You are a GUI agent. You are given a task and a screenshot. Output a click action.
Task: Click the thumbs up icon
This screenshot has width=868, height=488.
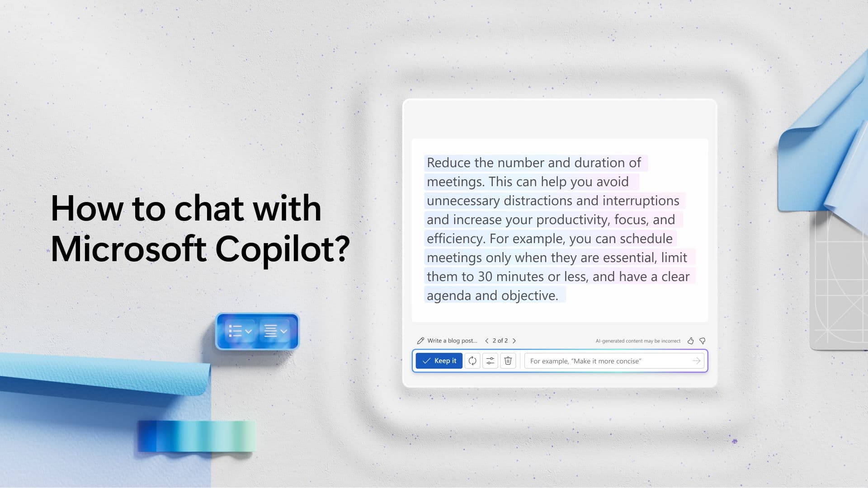pos(690,340)
